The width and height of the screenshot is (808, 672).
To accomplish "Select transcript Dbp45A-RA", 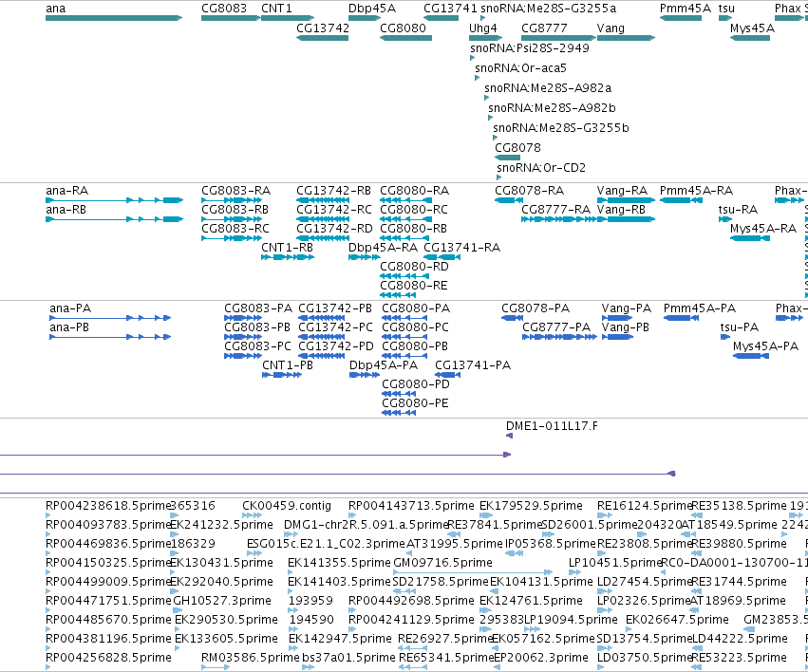I will (x=383, y=248).
